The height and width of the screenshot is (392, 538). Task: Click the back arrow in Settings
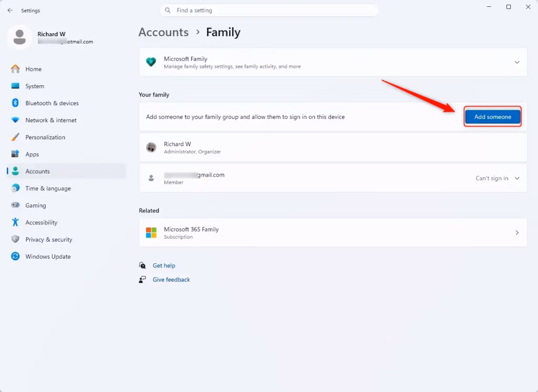[10, 11]
